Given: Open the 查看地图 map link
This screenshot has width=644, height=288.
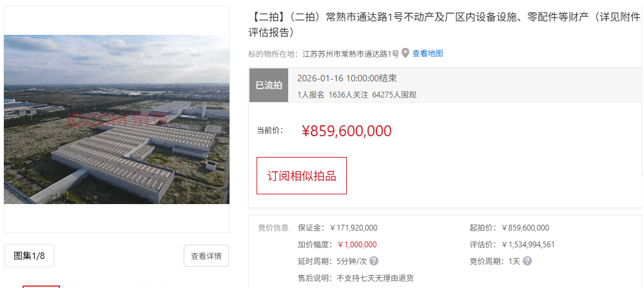Looking at the screenshot, I should 428,54.
